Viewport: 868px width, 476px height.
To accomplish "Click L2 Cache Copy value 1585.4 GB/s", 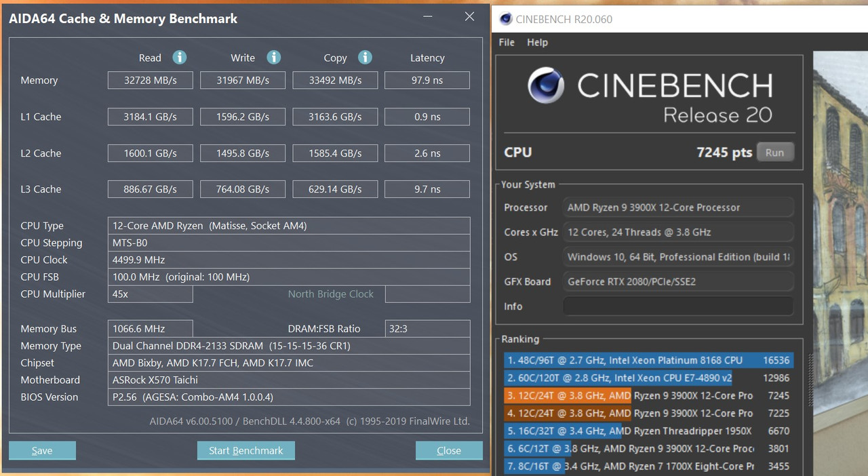I will [335, 153].
